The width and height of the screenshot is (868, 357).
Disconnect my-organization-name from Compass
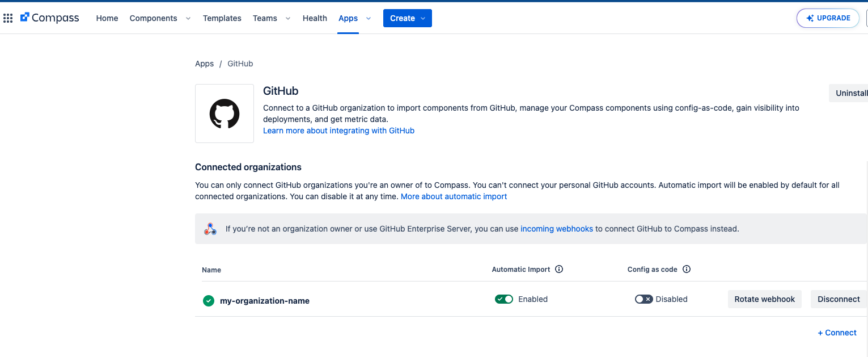click(839, 299)
